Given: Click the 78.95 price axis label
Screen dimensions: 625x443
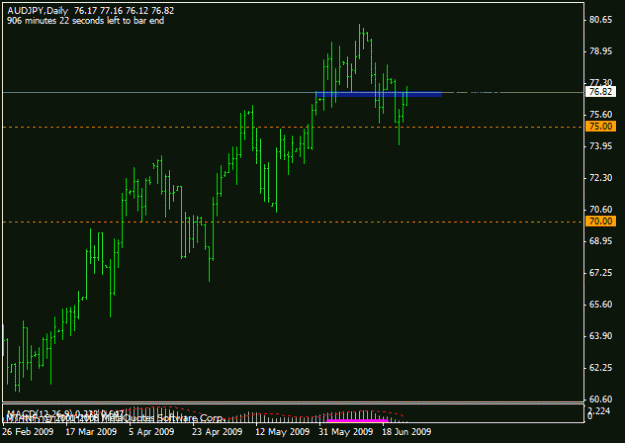Looking at the screenshot, I should pyautogui.click(x=600, y=51).
